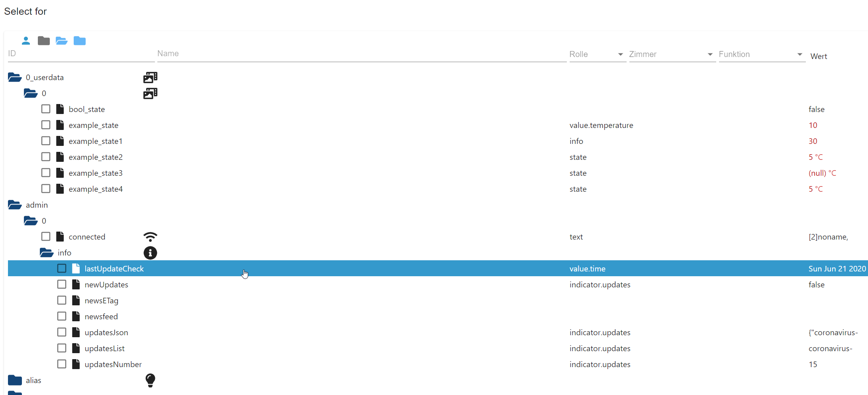Tick the updatesJson checkbox
The image size is (868, 395).
point(62,332)
